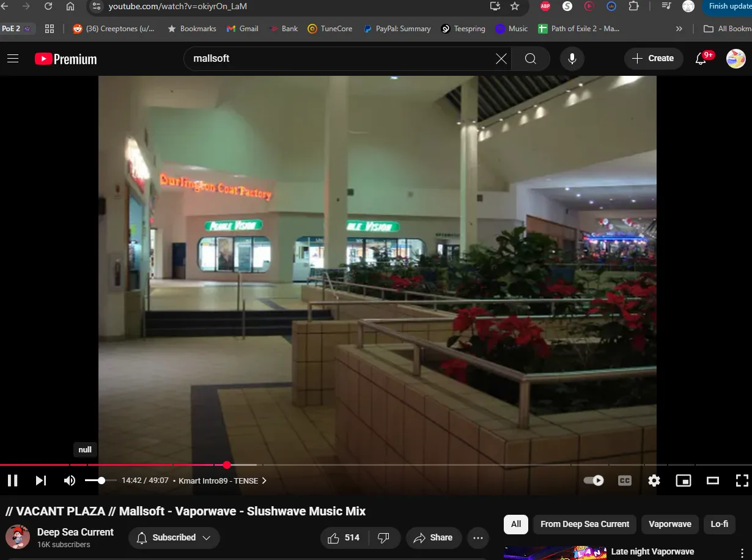Screen dimensions: 752x560
Task: Seek later on the video timeline
Action: point(489,465)
